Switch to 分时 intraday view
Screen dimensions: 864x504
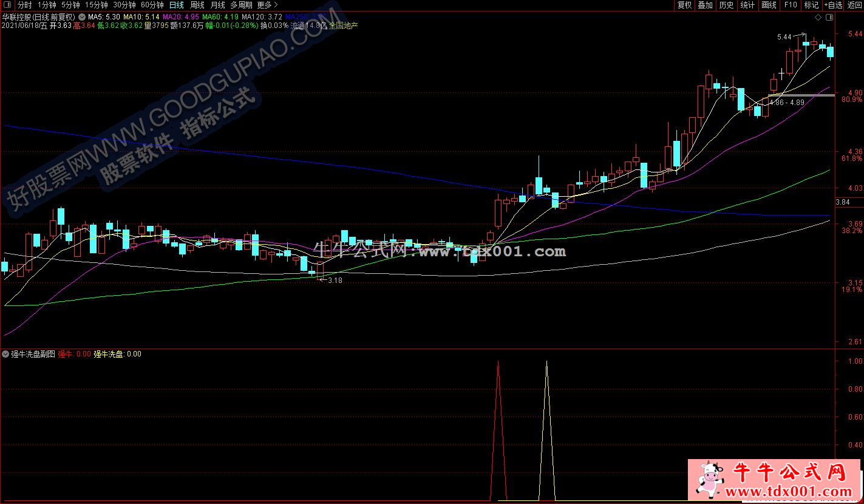pos(24,5)
